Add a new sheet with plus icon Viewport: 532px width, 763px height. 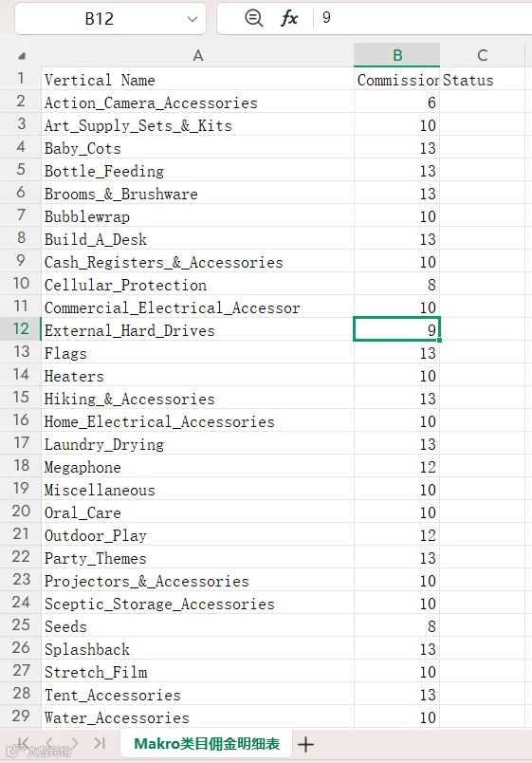(305, 744)
